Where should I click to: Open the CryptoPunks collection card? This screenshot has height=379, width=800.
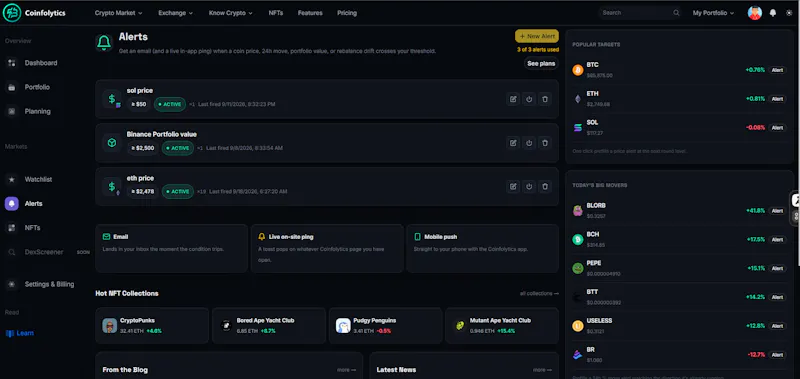(x=152, y=325)
